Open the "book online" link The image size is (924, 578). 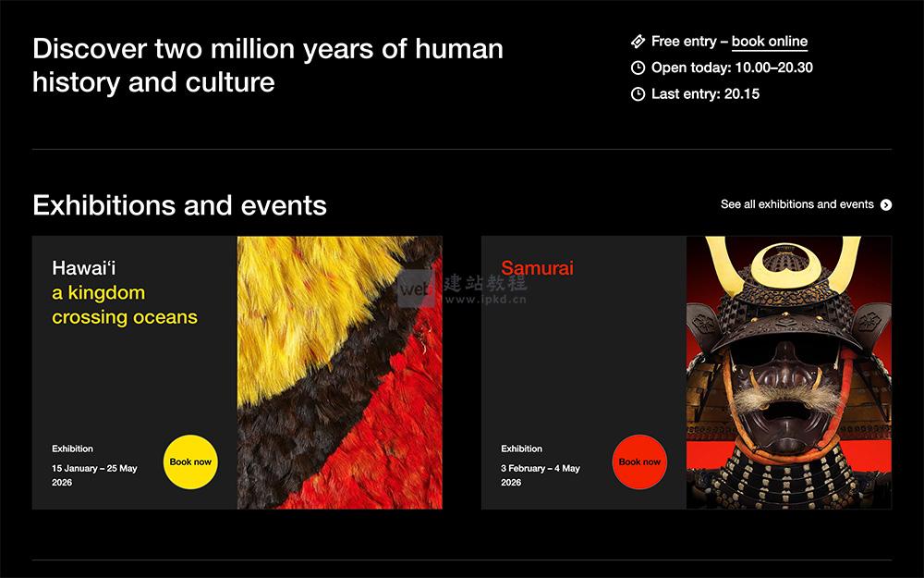(768, 42)
